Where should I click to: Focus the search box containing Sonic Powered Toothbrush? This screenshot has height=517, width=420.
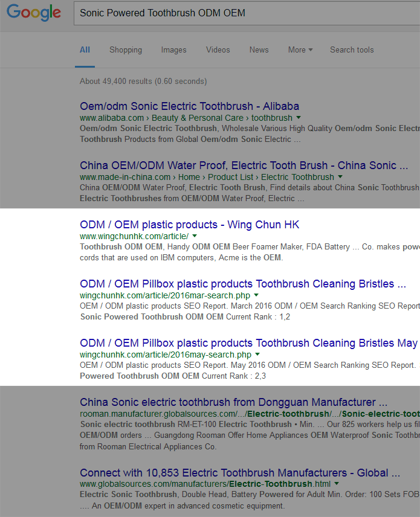pos(247,13)
